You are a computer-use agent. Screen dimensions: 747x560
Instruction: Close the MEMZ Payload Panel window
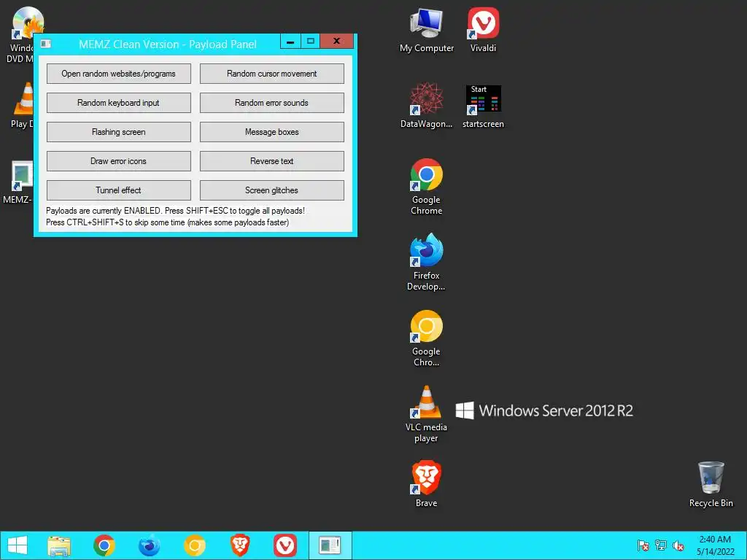click(337, 42)
